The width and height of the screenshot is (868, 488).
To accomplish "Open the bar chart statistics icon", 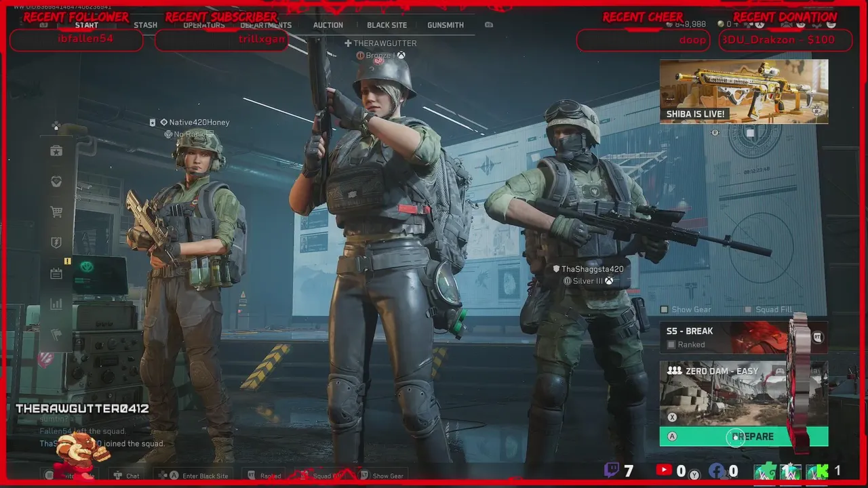I will tap(56, 304).
